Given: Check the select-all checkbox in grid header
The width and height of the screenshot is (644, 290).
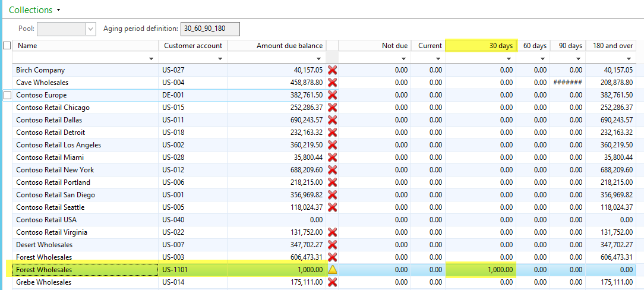Looking at the screenshot, I should click(7, 46).
